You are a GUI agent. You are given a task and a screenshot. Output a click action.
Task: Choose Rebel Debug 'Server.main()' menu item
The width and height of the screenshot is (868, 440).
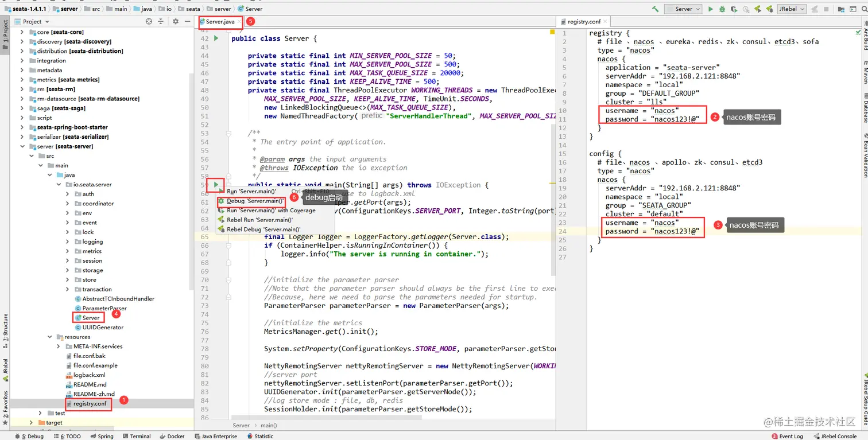pos(276,229)
